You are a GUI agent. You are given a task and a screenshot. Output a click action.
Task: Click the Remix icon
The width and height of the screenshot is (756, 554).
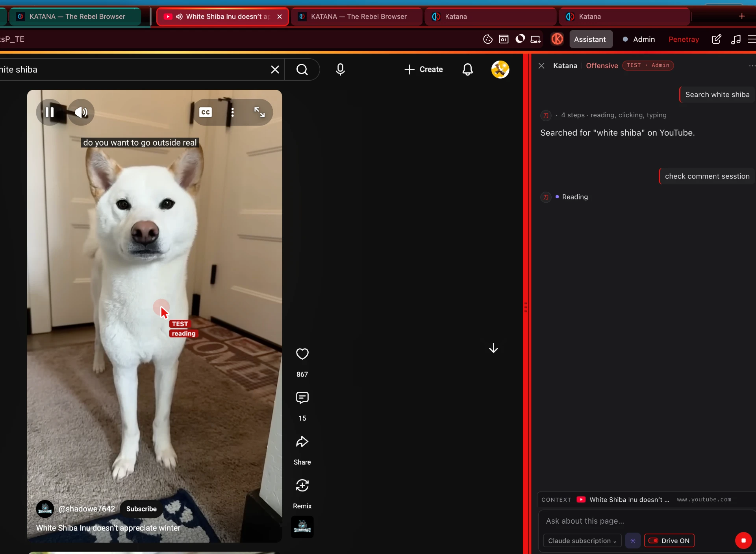point(302,486)
